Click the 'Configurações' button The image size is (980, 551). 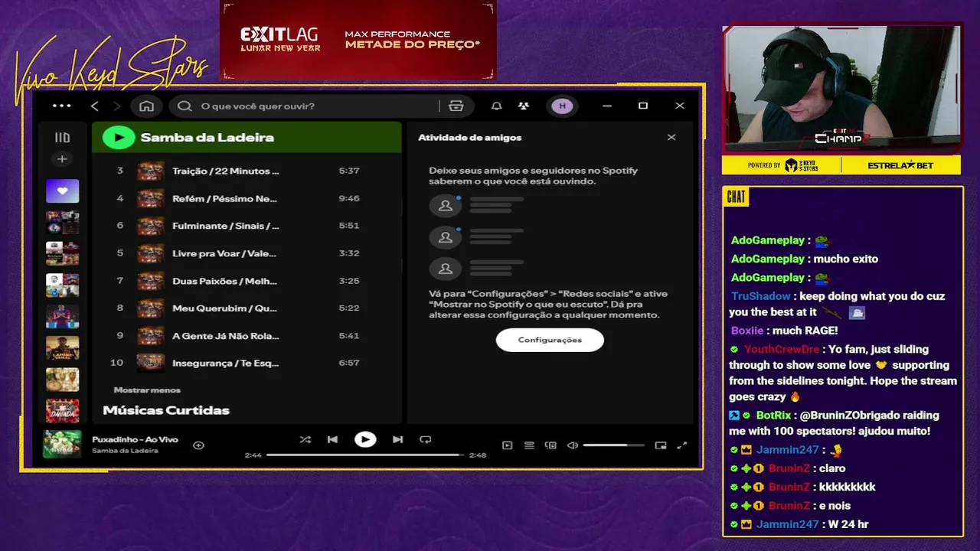tap(550, 340)
